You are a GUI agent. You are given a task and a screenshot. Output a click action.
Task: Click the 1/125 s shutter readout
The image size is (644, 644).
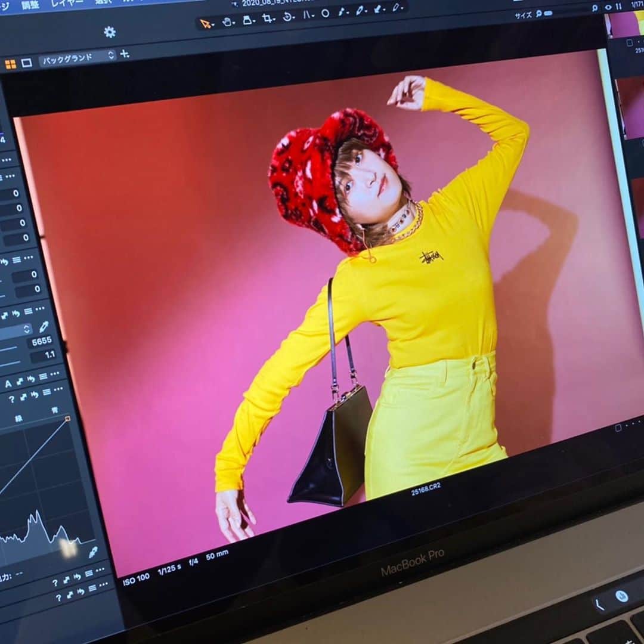tap(169, 569)
